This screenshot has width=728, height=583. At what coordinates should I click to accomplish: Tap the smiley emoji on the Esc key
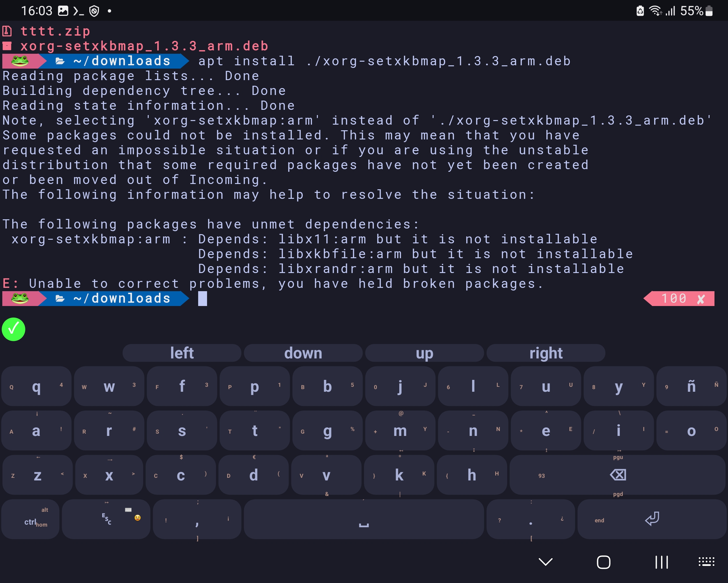137,517
